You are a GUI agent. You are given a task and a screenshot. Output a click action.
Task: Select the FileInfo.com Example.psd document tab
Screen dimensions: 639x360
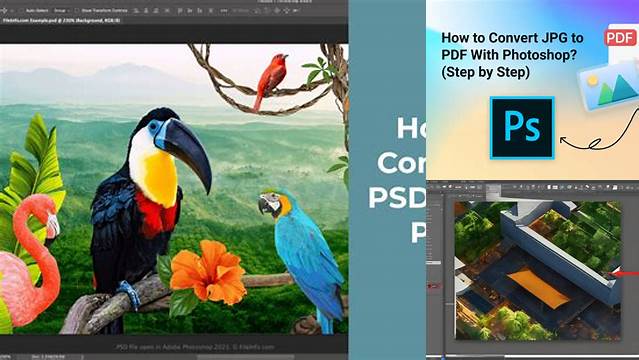coord(61,20)
